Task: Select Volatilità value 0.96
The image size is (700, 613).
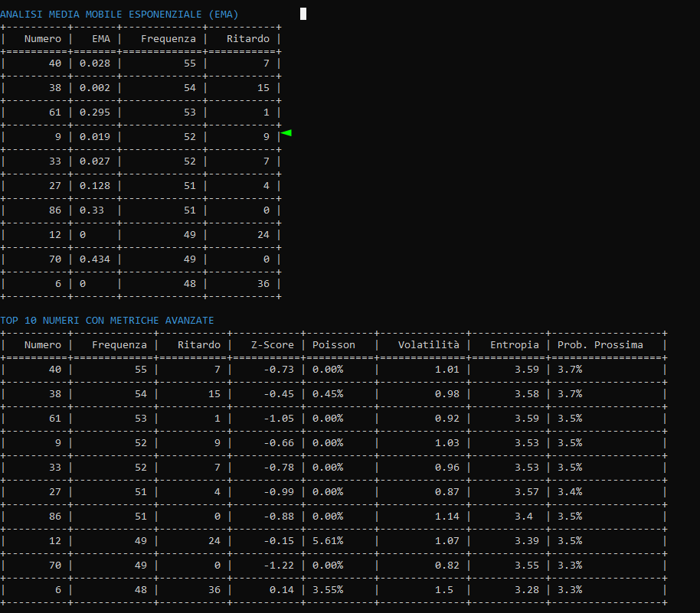Action: coord(446,468)
